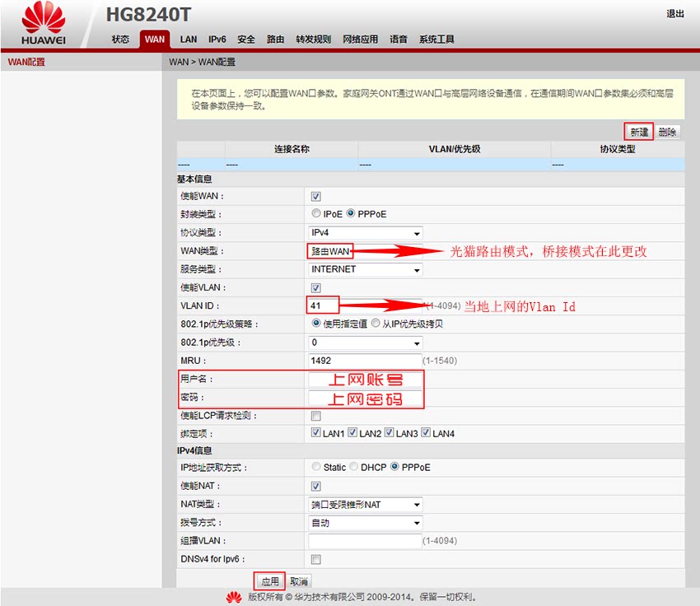Click the VLAN/优先级 column header
The height and width of the screenshot is (606, 700).
coord(455,149)
